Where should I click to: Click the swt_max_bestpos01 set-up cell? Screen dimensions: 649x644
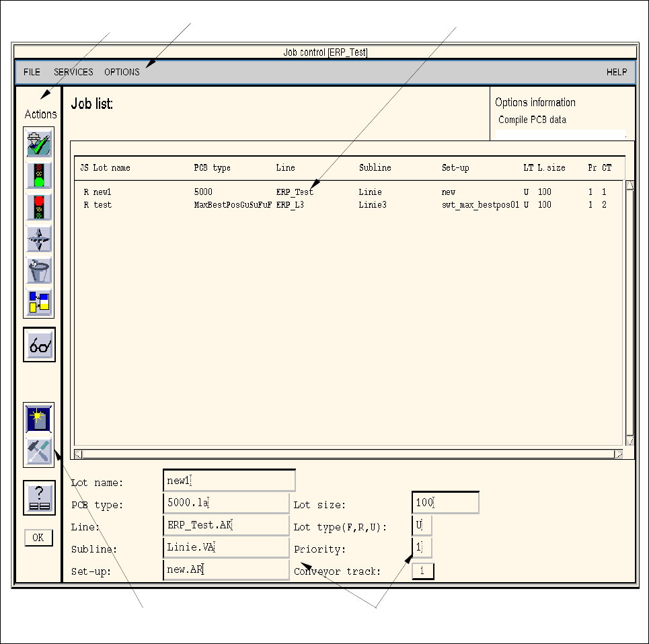[480, 205]
